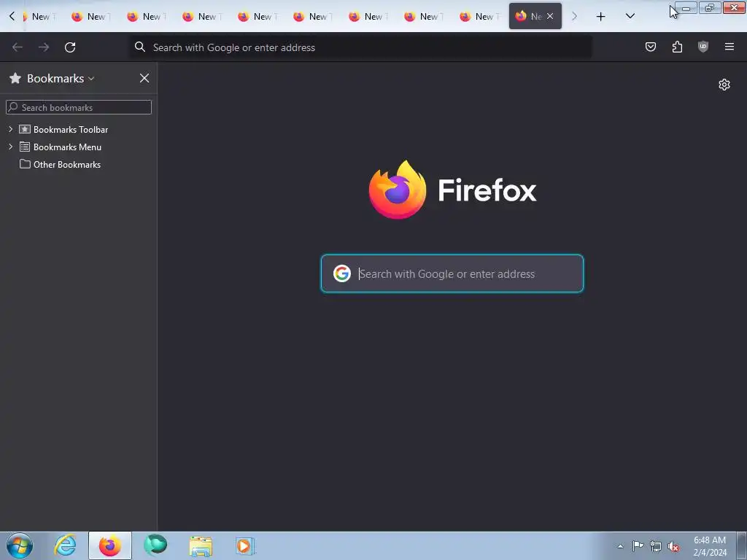Click the tab strip's right scroll arrow
Viewport: 747px width, 560px height.
tap(575, 16)
